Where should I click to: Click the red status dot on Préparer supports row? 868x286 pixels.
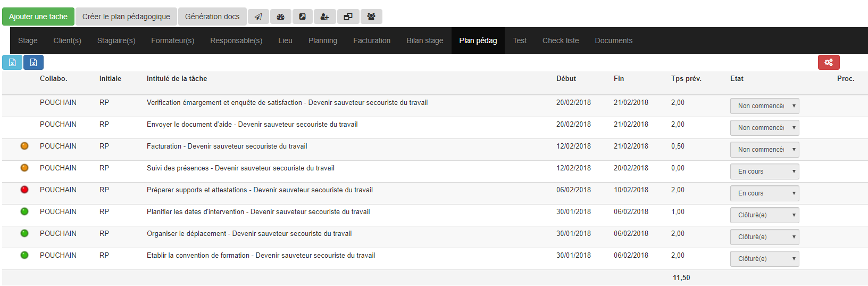pos(24,190)
